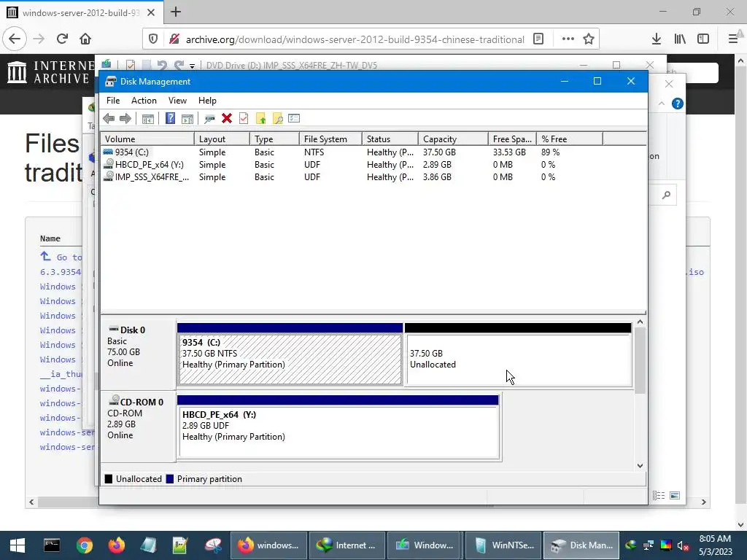Click the muted volume tray icon

point(683,545)
